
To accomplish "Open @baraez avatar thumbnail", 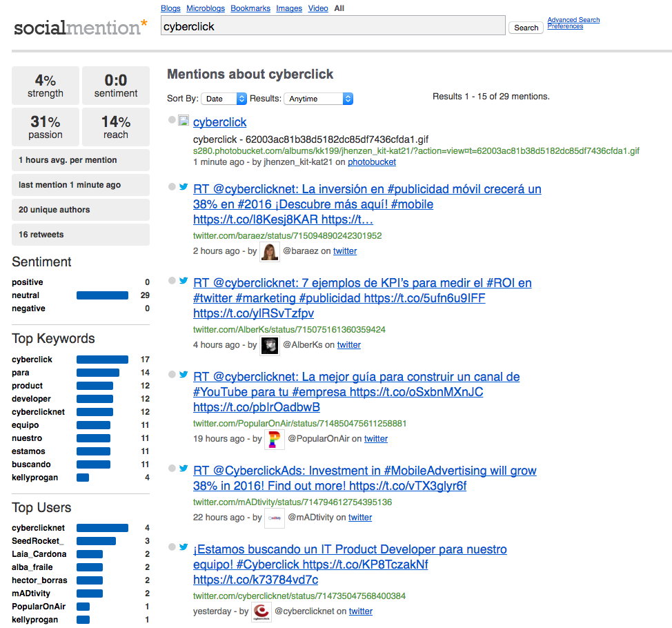I will [x=270, y=252].
